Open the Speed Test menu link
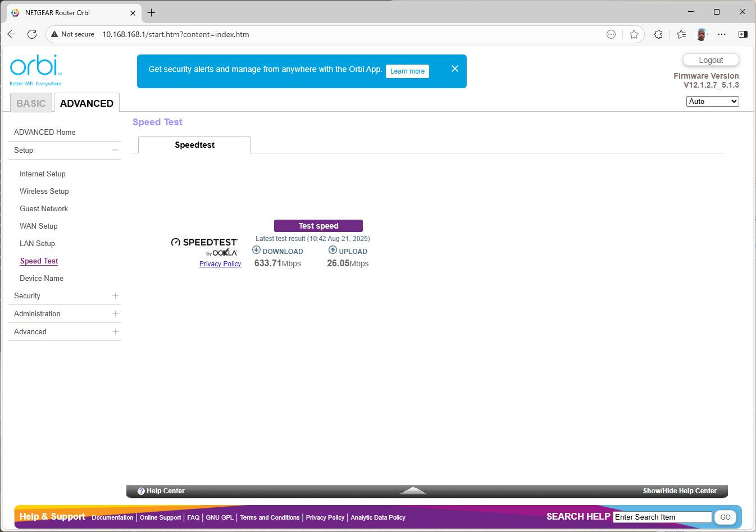 tap(39, 261)
